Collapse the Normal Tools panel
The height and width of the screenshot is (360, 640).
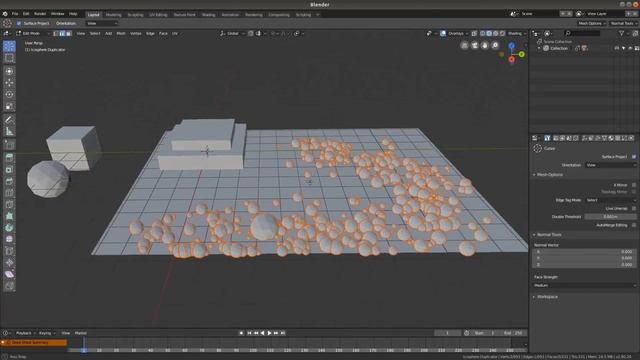(x=549, y=235)
